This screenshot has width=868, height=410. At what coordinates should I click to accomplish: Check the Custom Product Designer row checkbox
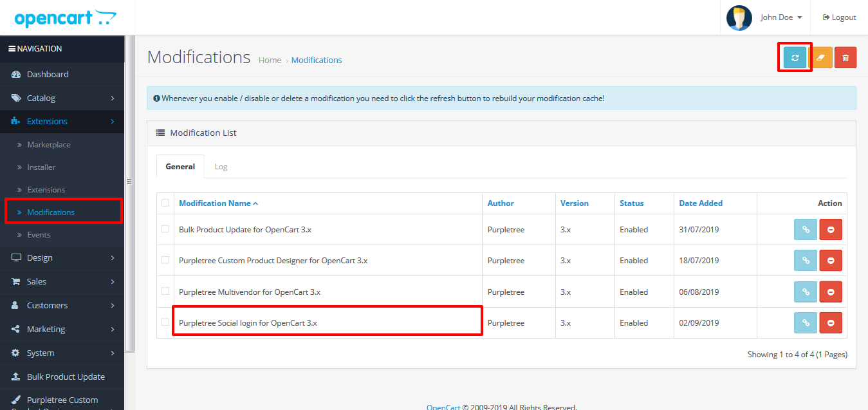pyautogui.click(x=165, y=260)
